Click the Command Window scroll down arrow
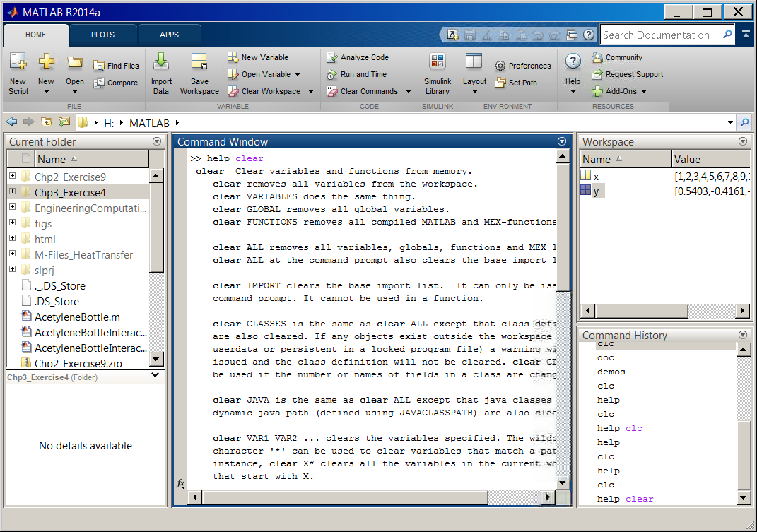Image resolution: width=757 pixels, height=532 pixels. 563,483
